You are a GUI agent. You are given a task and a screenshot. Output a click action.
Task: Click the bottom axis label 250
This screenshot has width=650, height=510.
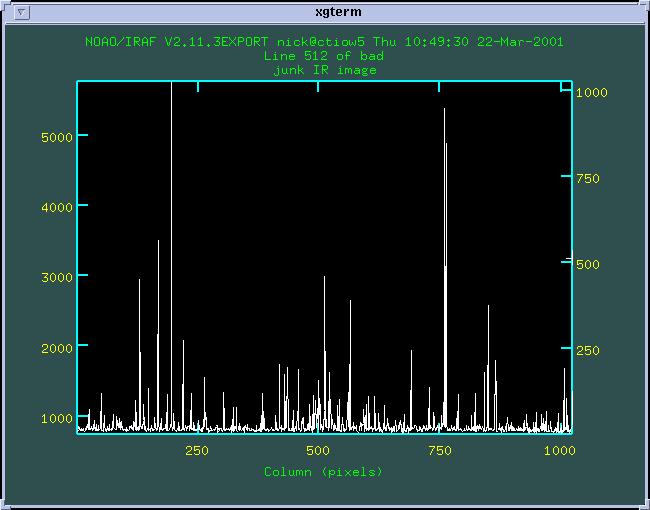coord(197,451)
